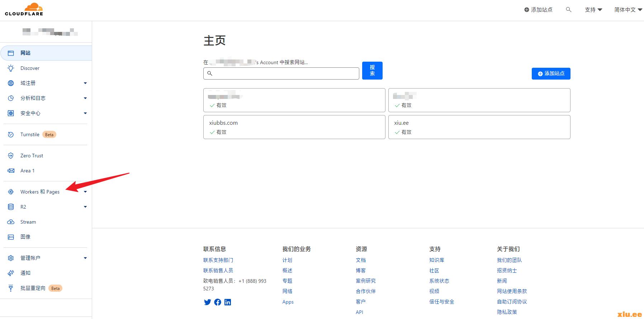This screenshot has height=319, width=644.
Task: Open the xiubbs.com site card
Action: [x=294, y=127]
